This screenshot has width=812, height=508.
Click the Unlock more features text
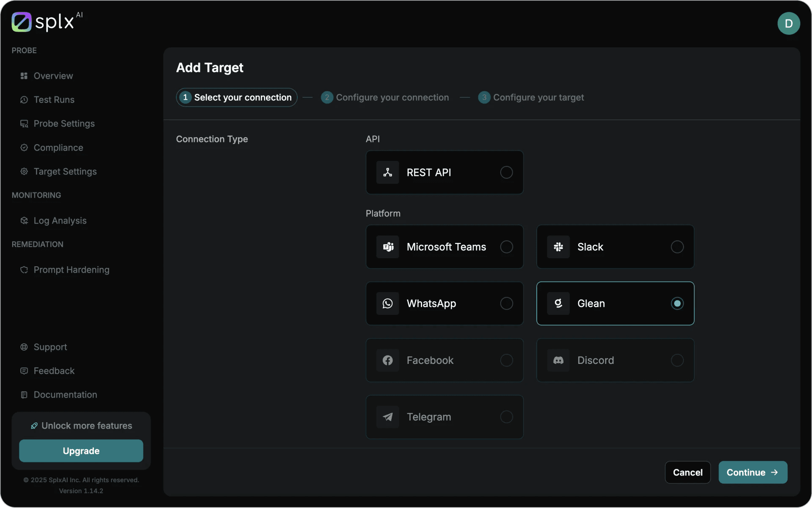coord(87,426)
